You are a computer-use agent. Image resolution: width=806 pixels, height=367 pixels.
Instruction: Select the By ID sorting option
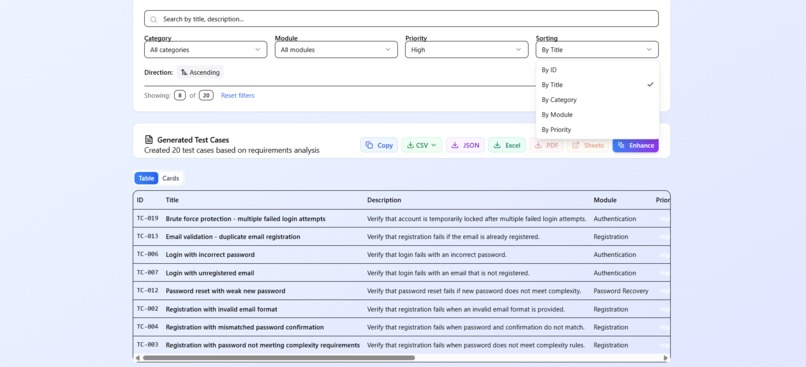click(597, 70)
